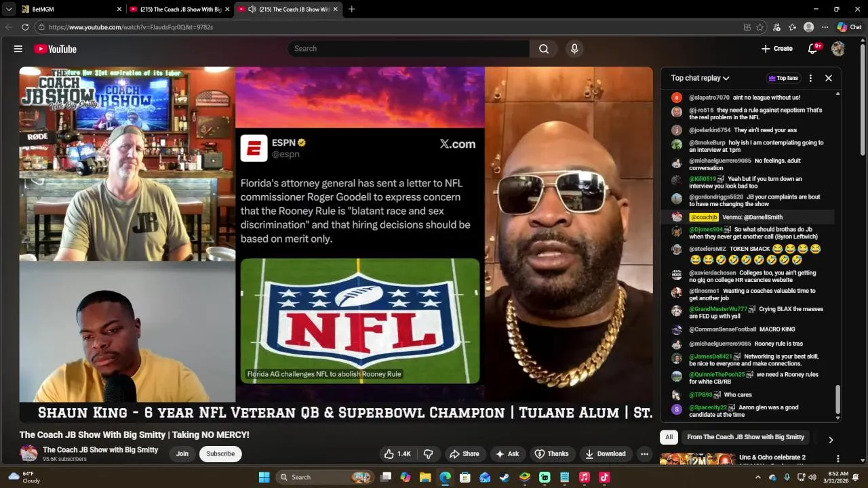
Task: Open The Coach JB Show channel name link
Action: pyautogui.click(x=100, y=450)
